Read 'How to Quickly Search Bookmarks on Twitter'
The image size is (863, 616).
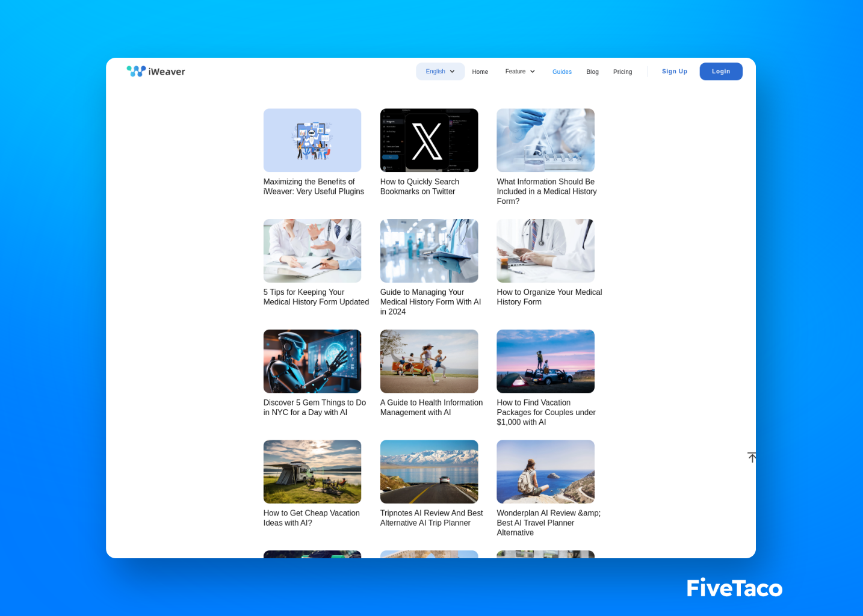pyautogui.click(x=419, y=186)
